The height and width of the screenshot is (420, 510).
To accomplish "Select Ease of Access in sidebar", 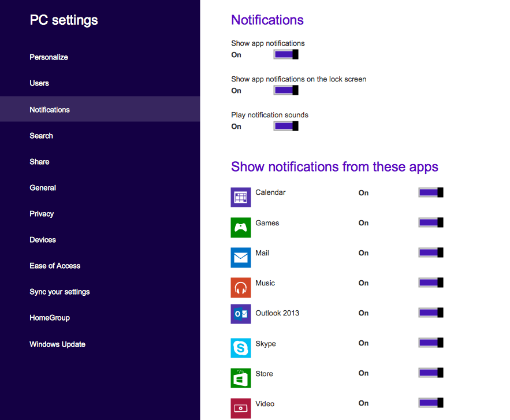I will click(x=55, y=266).
